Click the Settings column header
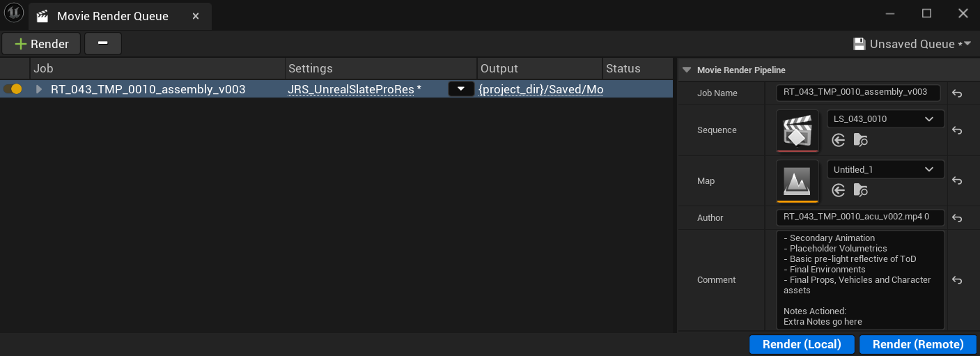This screenshot has height=356, width=980. [x=381, y=68]
